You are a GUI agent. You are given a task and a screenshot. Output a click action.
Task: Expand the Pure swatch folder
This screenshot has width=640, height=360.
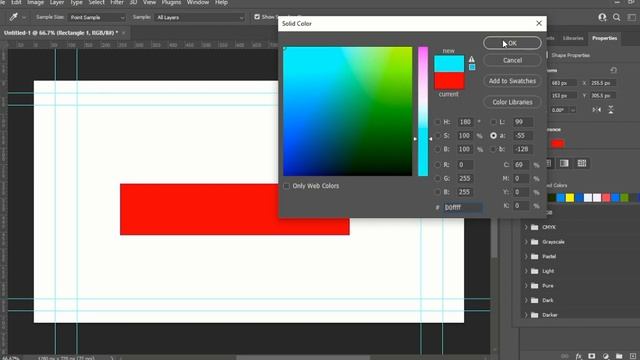click(x=526, y=286)
